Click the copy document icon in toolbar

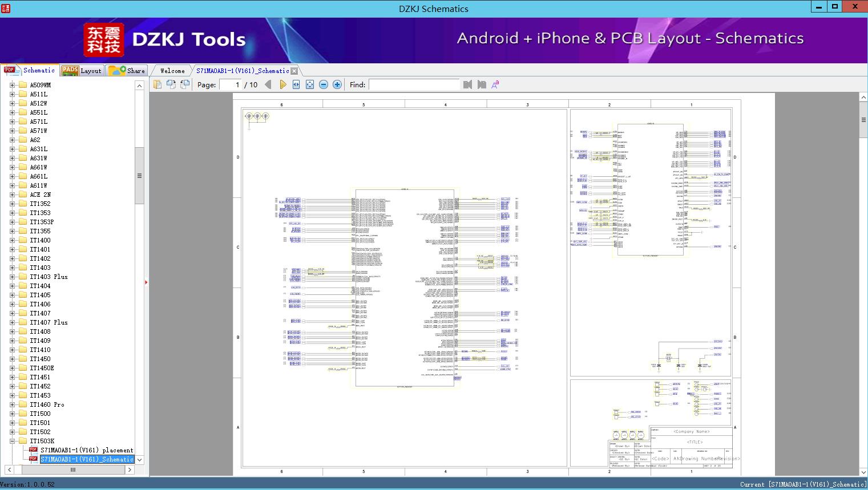pyautogui.click(x=158, y=84)
